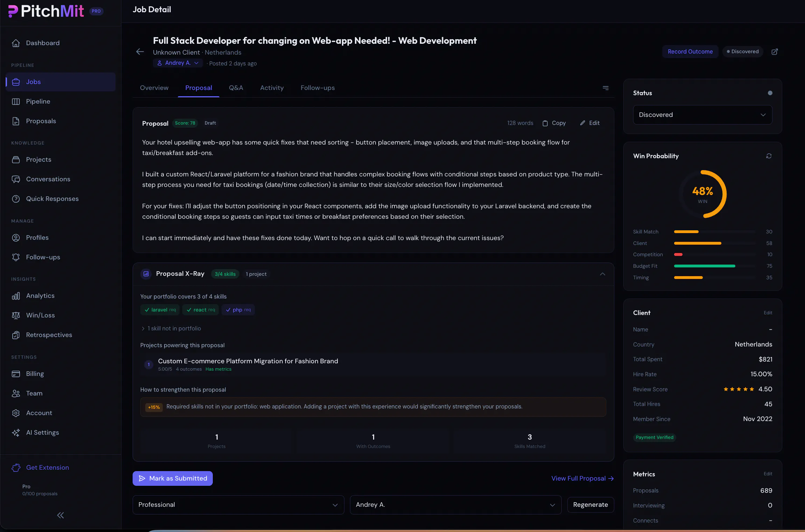Click the Get Extension puzzle icon
This screenshot has height=532, width=805.
[16, 468]
